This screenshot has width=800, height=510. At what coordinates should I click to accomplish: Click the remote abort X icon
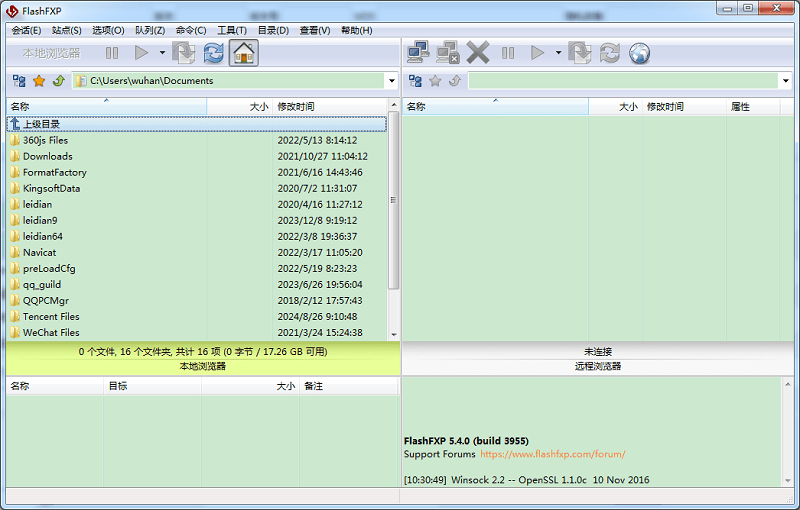coord(478,53)
